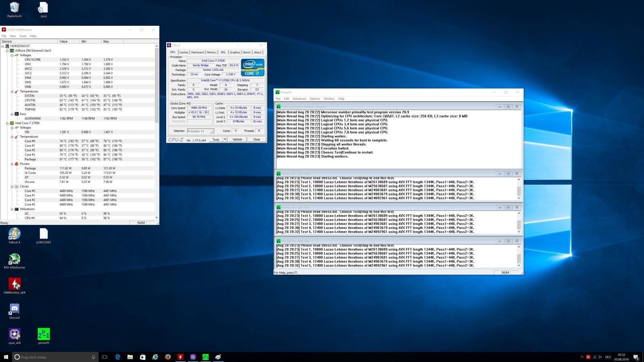644x362 pixels.
Task: Click the Windows Start button
Action: 6,357
